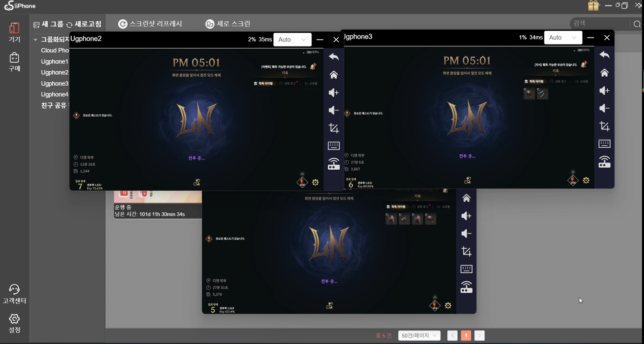The width and height of the screenshot is (644, 344).
Task: Open keyboard tool in Ugphone3 window
Action: pos(604,144)
